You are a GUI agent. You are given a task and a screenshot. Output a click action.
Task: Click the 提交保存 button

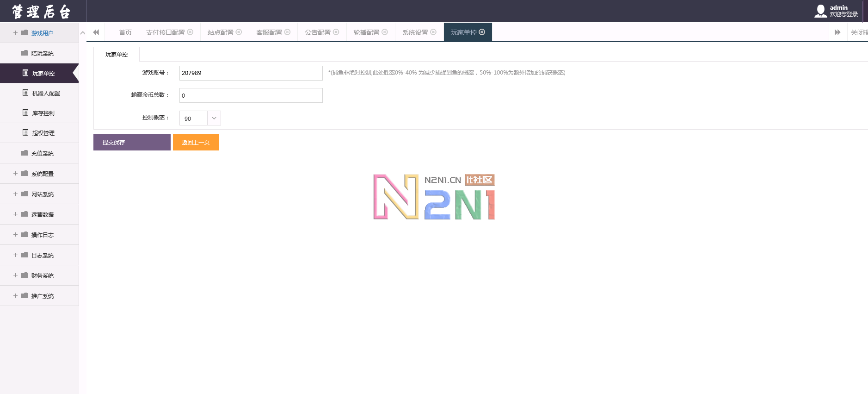tap(132, 143)
